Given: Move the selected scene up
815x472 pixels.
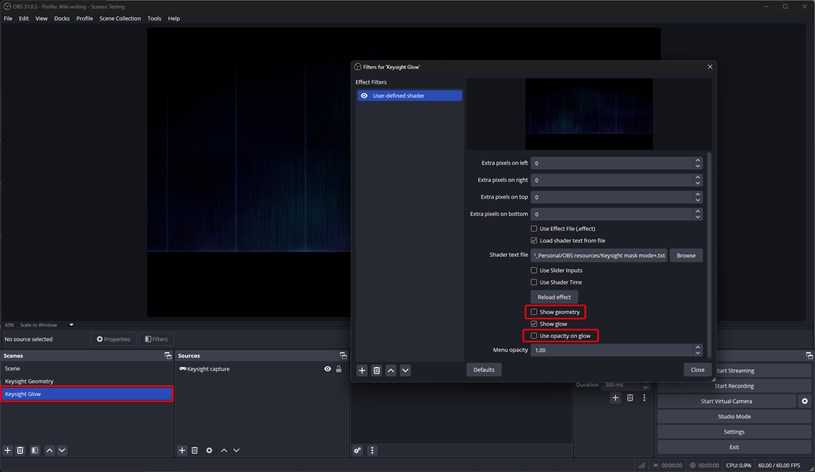Looking at the screenshot, I should coord(49,450).
